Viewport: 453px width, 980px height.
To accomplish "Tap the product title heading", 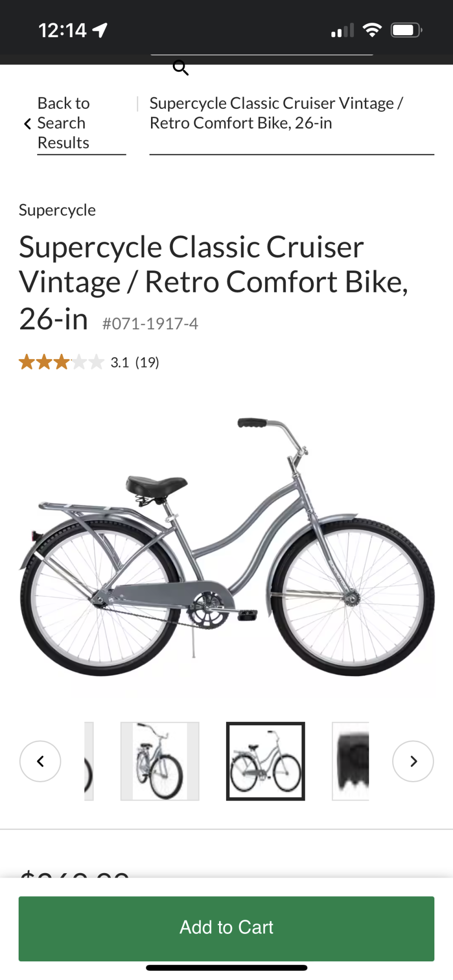I will (214, 283).
